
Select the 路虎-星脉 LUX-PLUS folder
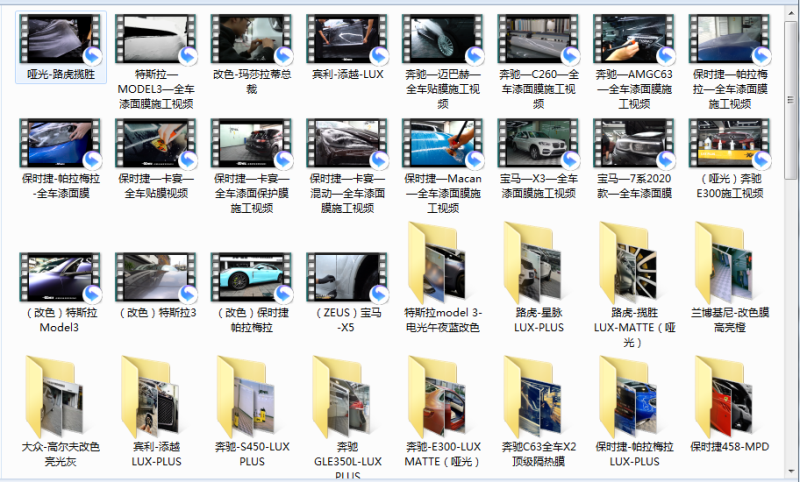click(532, 263)
